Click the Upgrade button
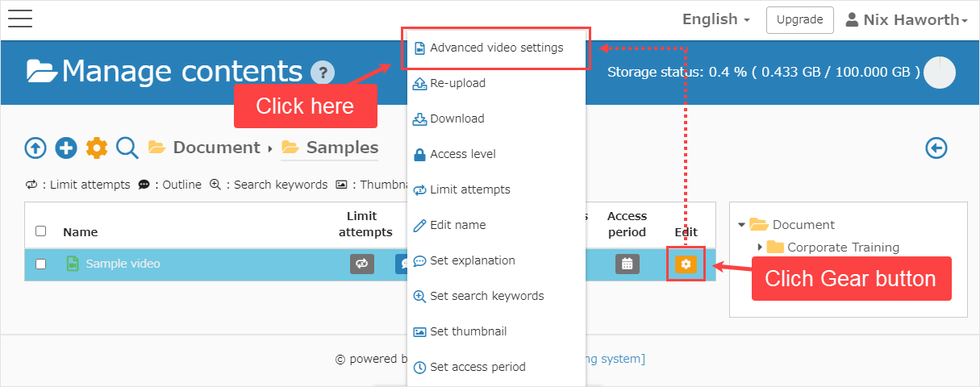980x387 pixels. (x=799, y=19)
